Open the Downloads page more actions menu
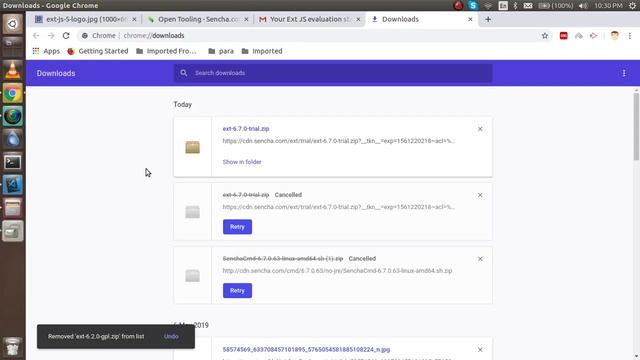 click(x=624, y=73)
